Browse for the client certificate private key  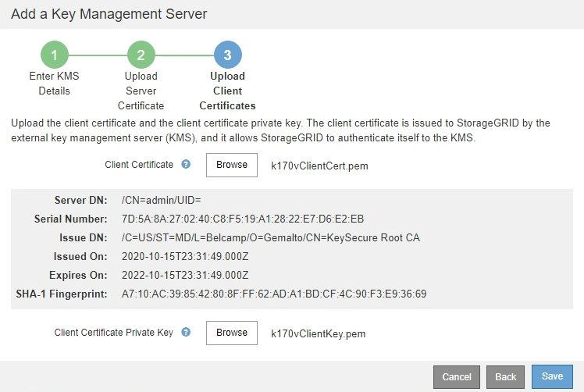(232, 333)
